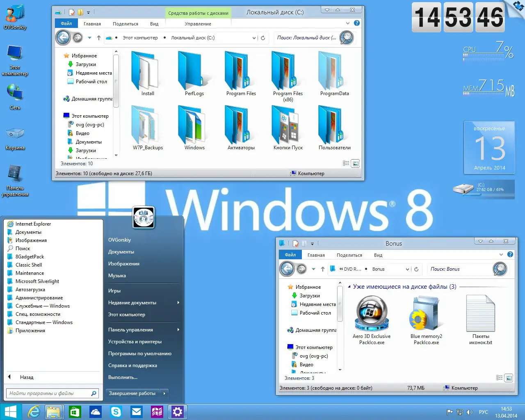Open recent locations dropdown in Local Disk C window
Viewport: 525px width, 420px height.
click(89, 38)
